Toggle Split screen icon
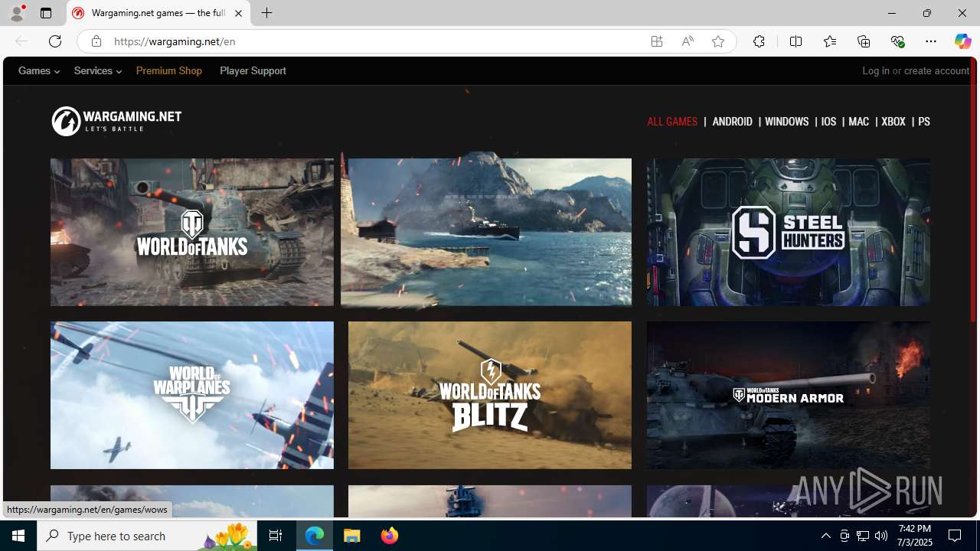This screenshot has height=551, width=980. pyautogui.click(x=795, y=41)
